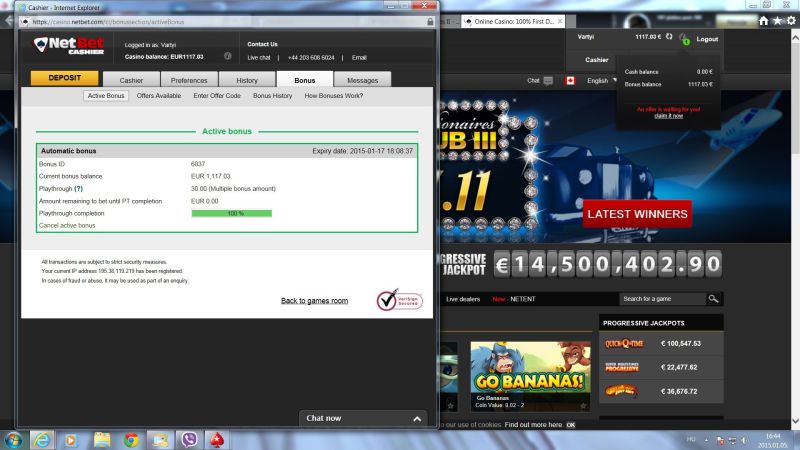
Task: Switch to the History tab
Action: 247,80
